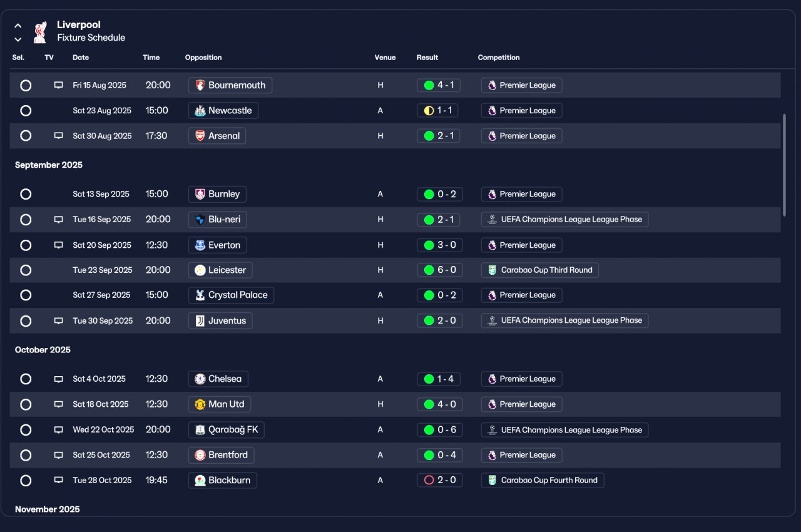This screenshot has width=801, height=532.
Task: Select the radio button for Chelsea fixture
Action: click(26, 379)
